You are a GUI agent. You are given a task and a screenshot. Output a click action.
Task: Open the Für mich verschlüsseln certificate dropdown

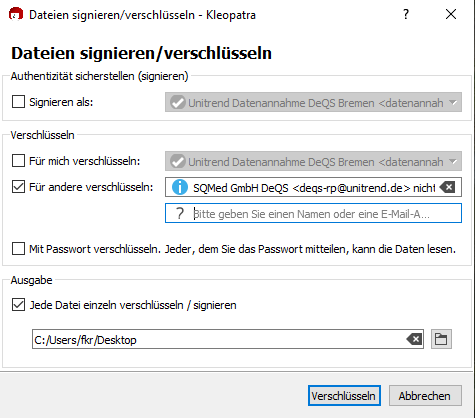coord(313,161)
